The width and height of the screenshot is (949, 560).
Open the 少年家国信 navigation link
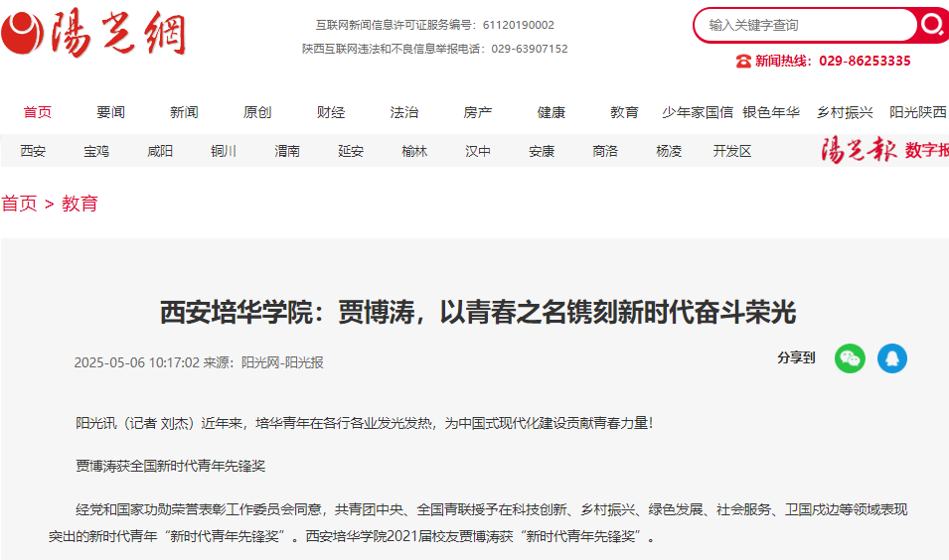(698, 112)
